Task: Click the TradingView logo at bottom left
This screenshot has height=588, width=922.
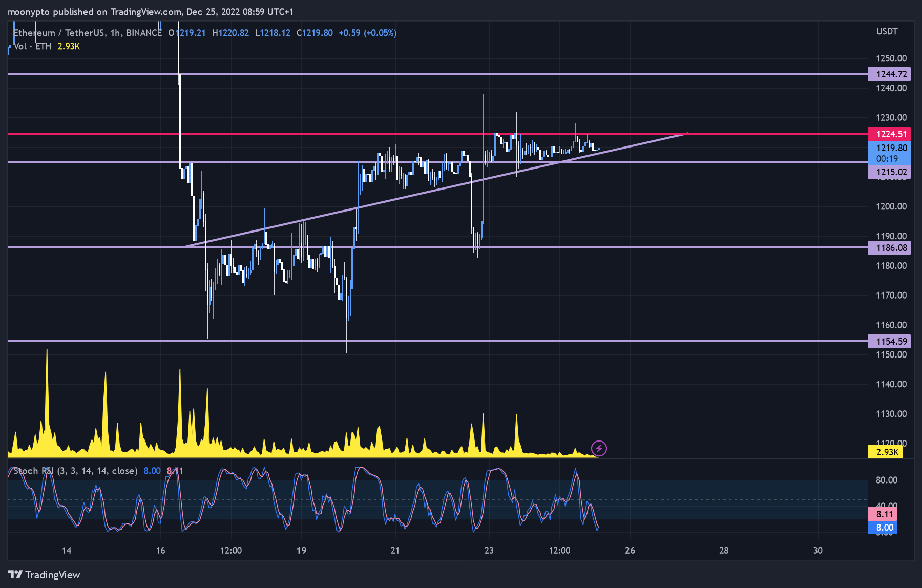Action: click(x=44, y=575)
